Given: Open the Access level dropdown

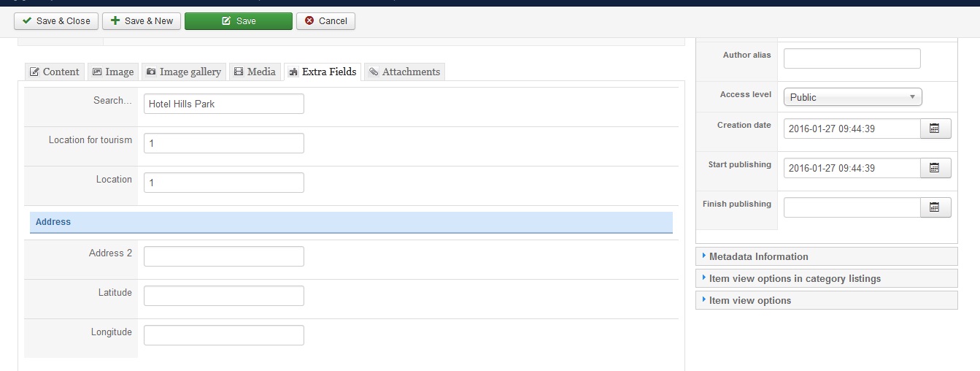Looking at the screenshot, I should point(852,97).
